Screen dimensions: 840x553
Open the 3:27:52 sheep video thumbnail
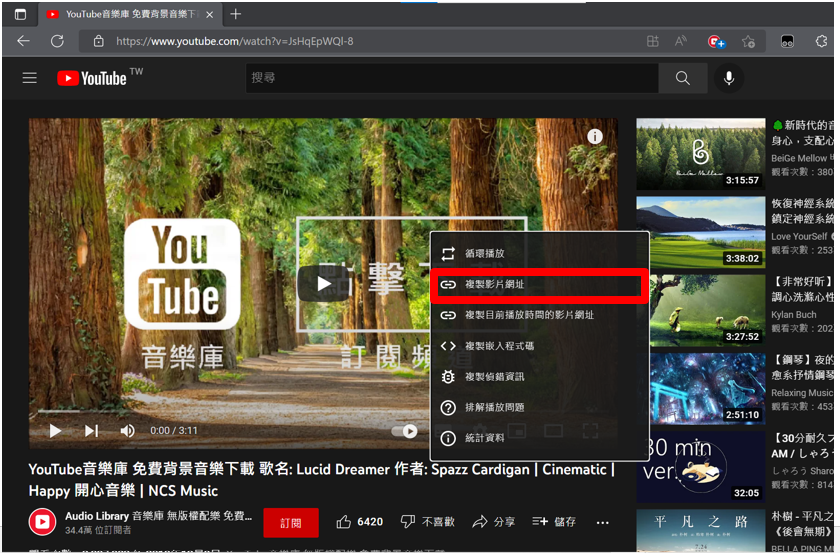point(701,310)
